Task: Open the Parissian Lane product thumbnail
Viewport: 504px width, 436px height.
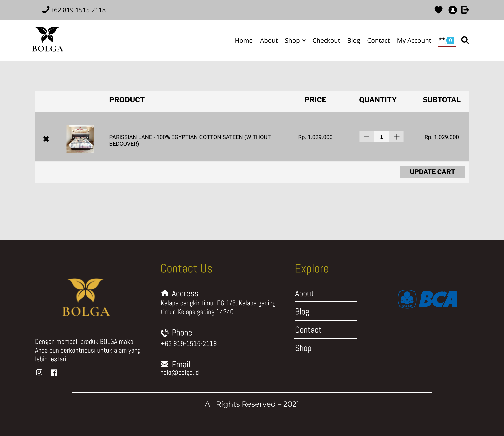Action: [80, 139]
